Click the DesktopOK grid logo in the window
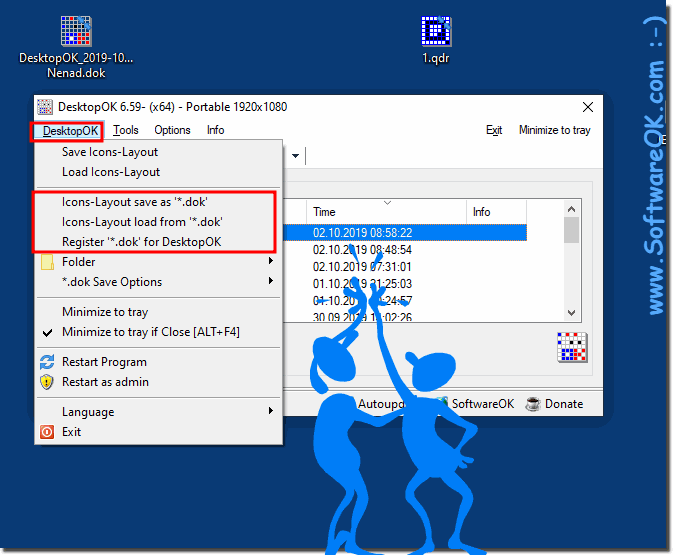Viewport: 673px width, 555px height. coord(572,347)
